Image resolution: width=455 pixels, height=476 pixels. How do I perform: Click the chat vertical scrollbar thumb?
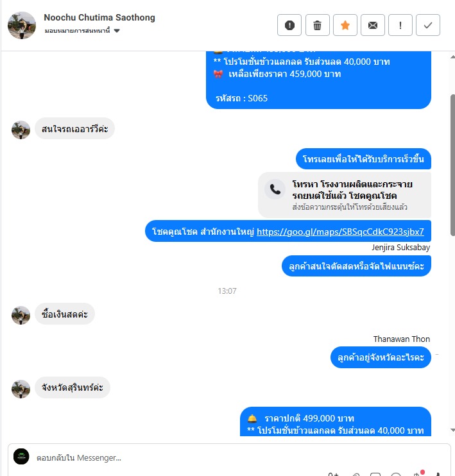pyautogui.click(x=452, y=165)
